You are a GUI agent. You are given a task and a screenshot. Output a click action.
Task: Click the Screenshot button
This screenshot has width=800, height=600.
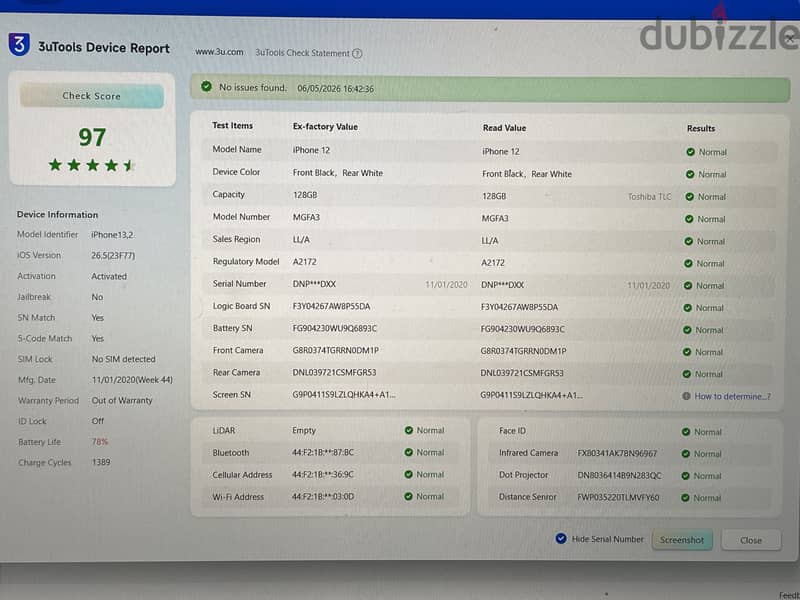[x=682, y=540]
